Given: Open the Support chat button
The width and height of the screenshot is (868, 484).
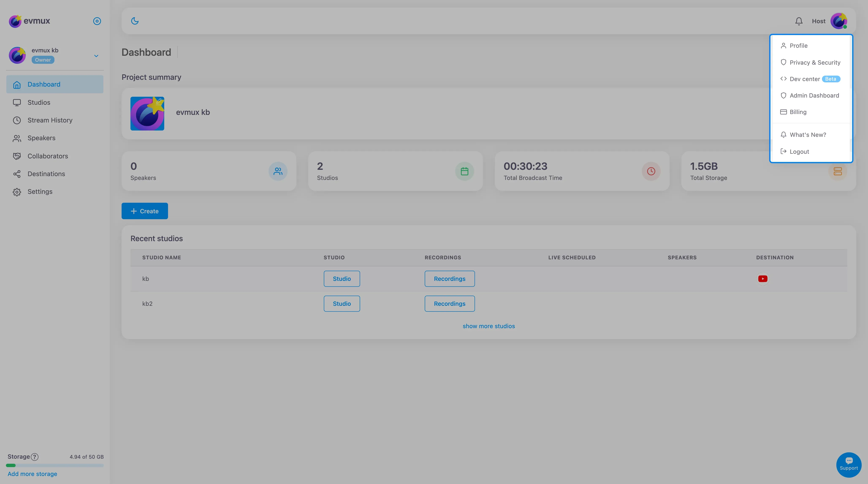Looking at the screenshot, I should pos(848,465).
